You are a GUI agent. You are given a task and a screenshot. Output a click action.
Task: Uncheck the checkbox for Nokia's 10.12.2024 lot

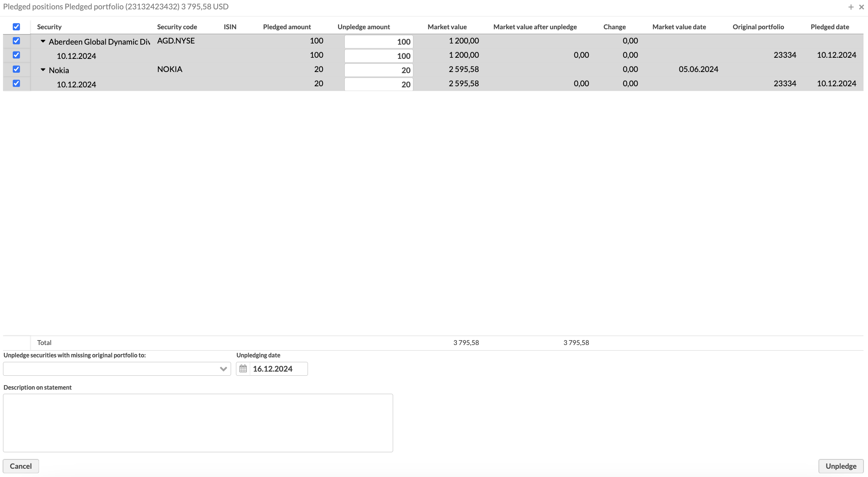[16, 84]
